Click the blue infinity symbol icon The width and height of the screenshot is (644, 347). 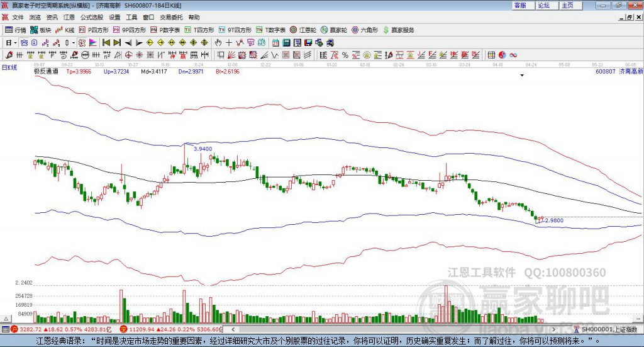click(513, 55)
